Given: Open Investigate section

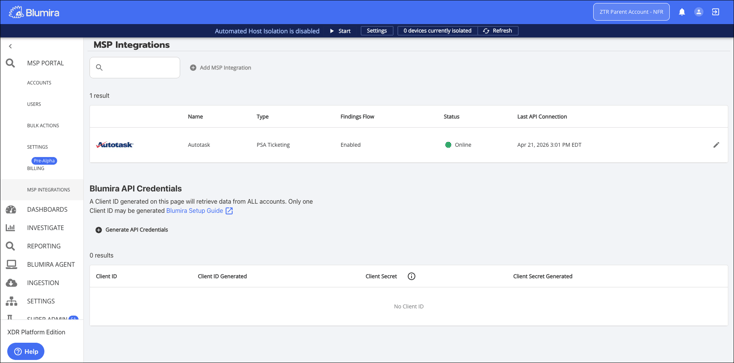Looking at the screenshot, I should point(45,228).
